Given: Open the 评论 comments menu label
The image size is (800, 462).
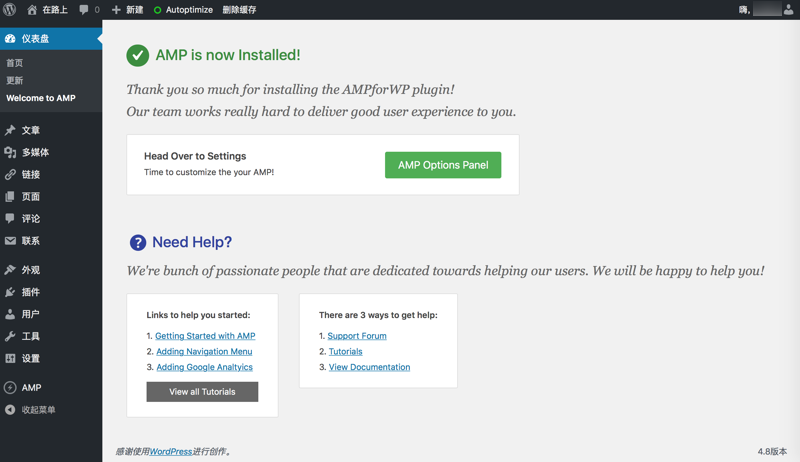Looking at the screenshot, I should [x=31, y=218].
